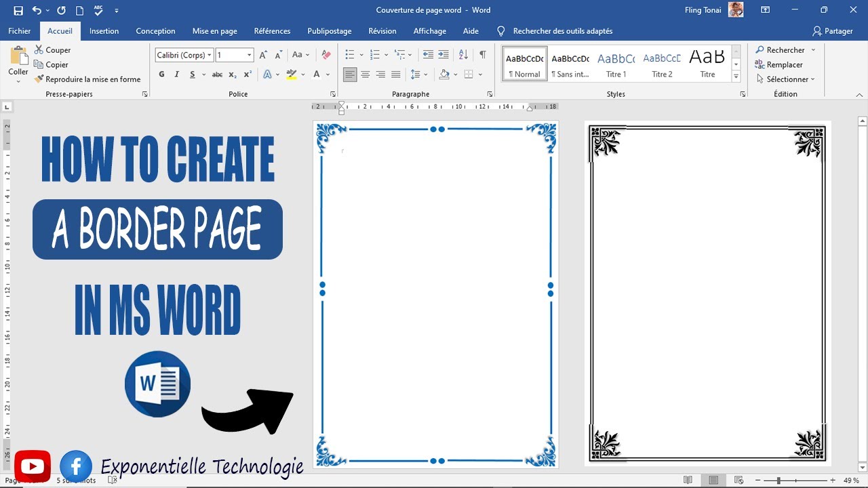The width and height of the screenshot is (868, 488).
Task: Click the Couper cut button
Action: click(x=53, y=50)
